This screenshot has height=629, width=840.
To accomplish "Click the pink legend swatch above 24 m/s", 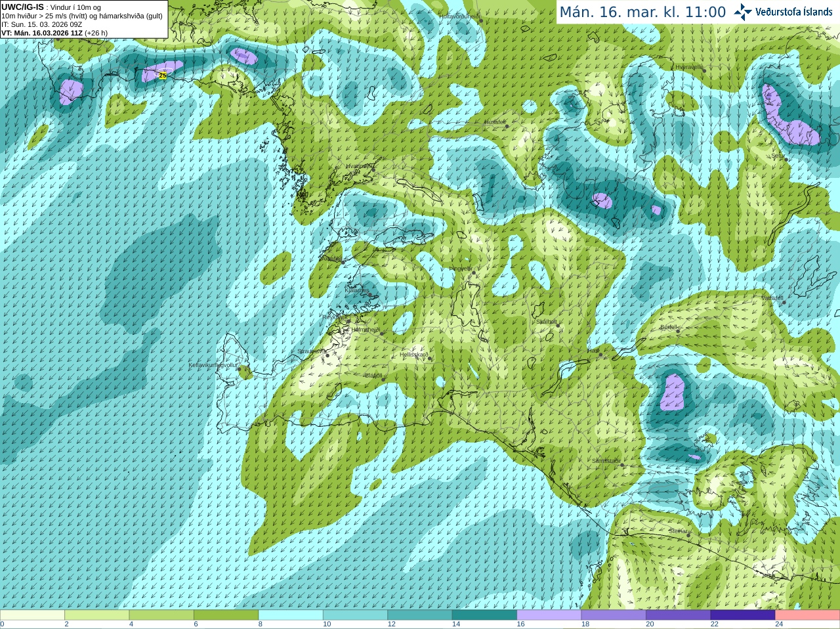I will pyautogui.click(x=808, y=615).
